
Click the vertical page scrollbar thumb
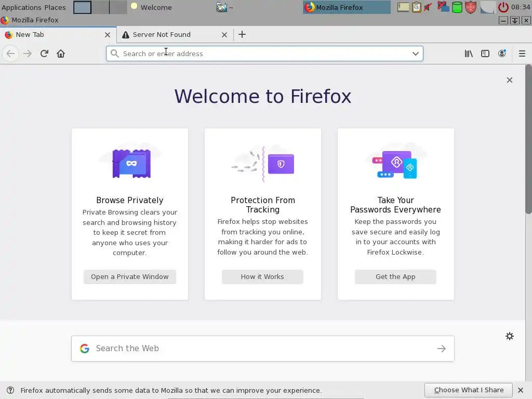[528, 139]
